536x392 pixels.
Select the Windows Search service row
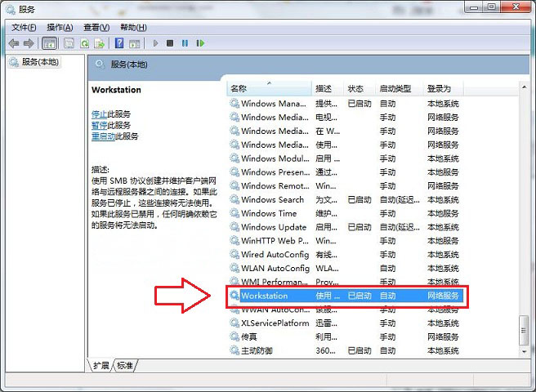pyautogui.click(x=346, y=199)
